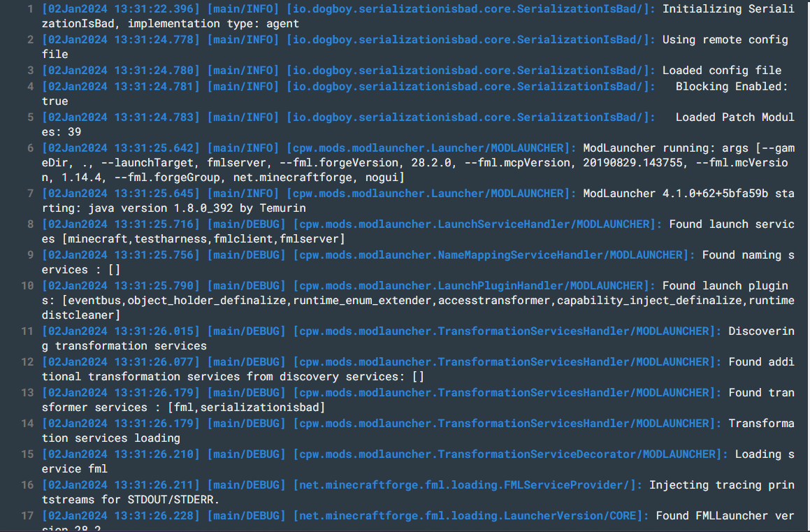Pick line number 16 in the gutter
The width and height of the screenshot is (810, 532).
[27, 484]
